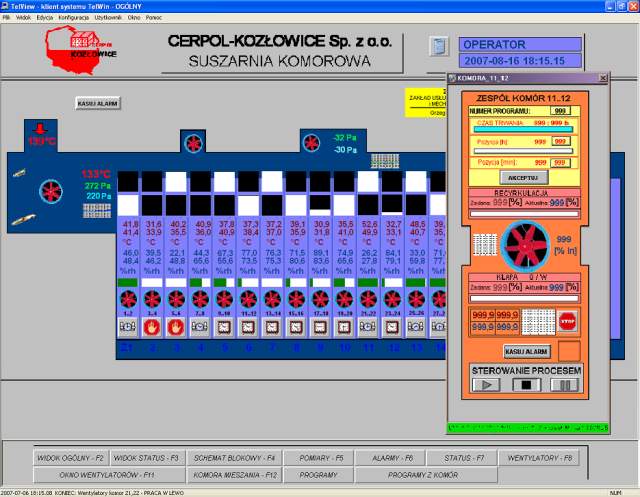Open the Edycja menu

pos(44,18)
